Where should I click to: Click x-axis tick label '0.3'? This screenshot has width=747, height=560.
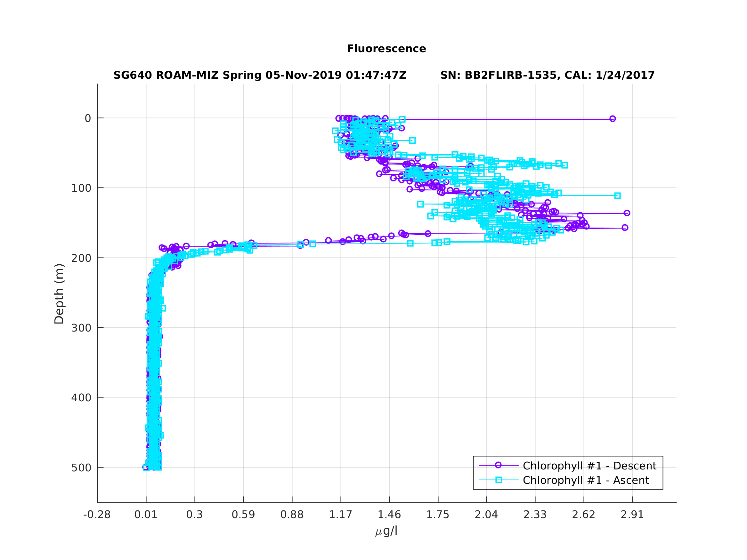click(195, 515)
